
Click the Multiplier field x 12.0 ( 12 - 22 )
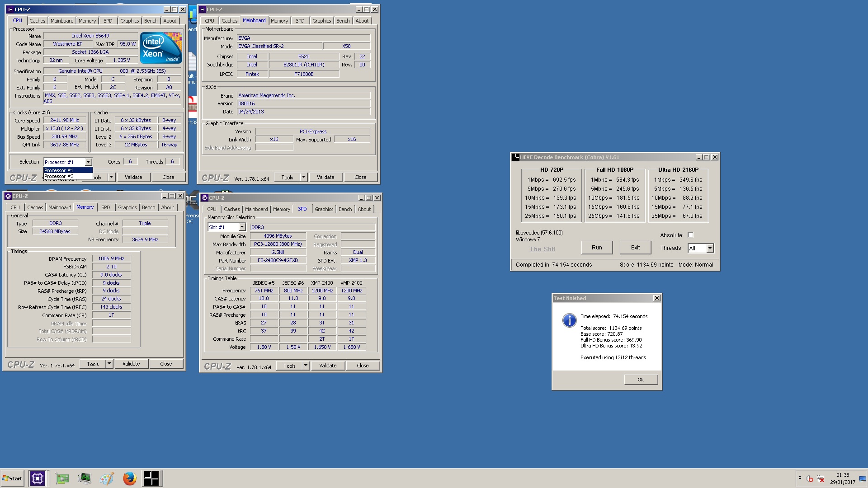[65, 128]
